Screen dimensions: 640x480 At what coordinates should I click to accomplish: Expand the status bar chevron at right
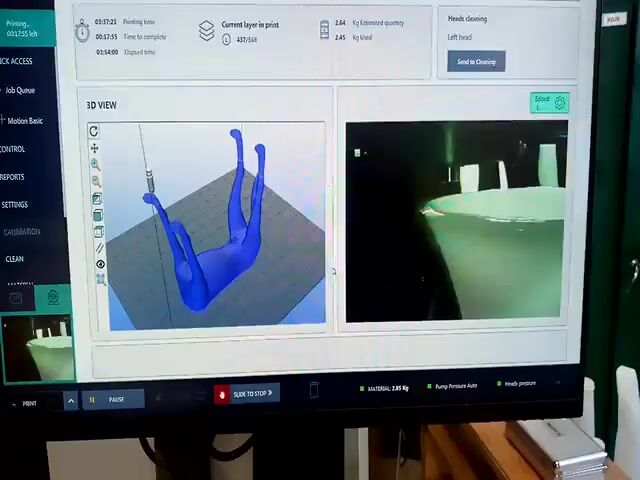tap(558, 382)
